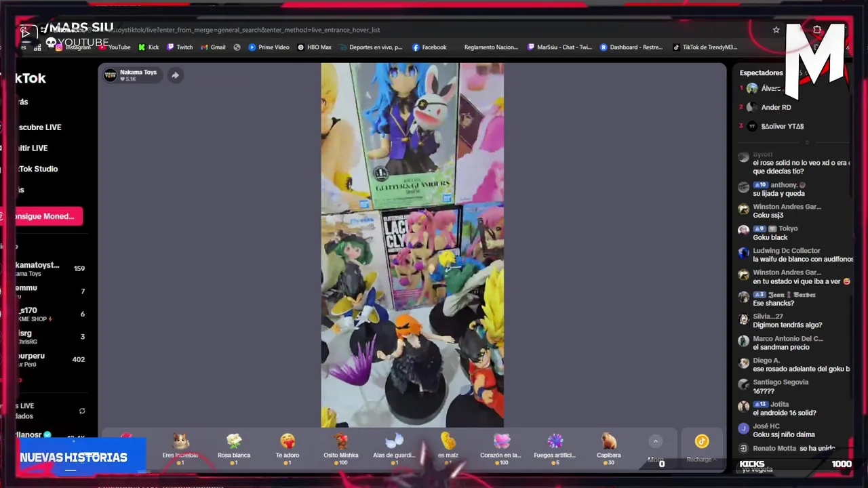
Task: Send the es maíz gift
Action: (x=448, y=449)
